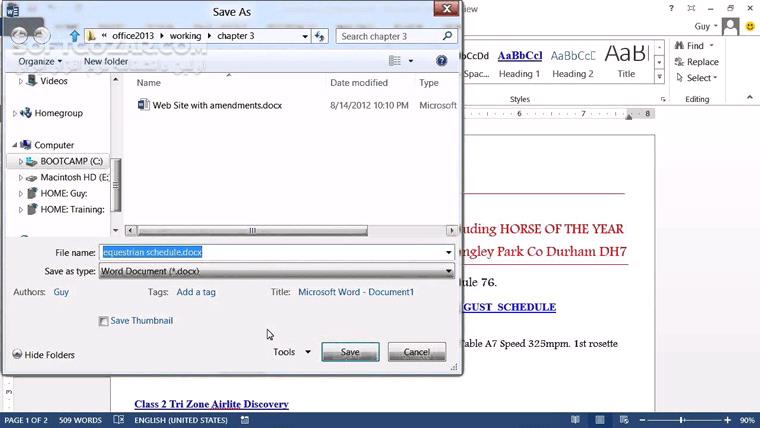Apply the Heading 1 style

pyautogui.click(x=520, y=63)
